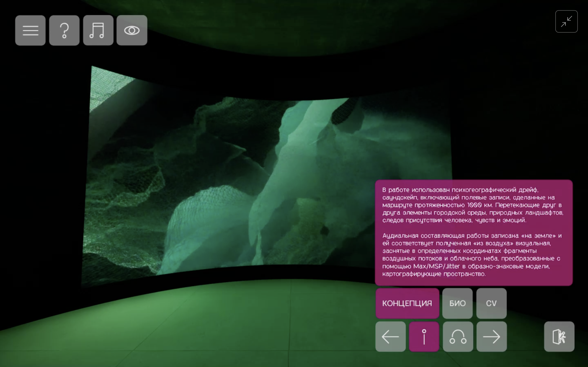The height and width of the screenshot is (367, 588).
Task: Click the dark wall left of the projection
Action: [41, 170]
